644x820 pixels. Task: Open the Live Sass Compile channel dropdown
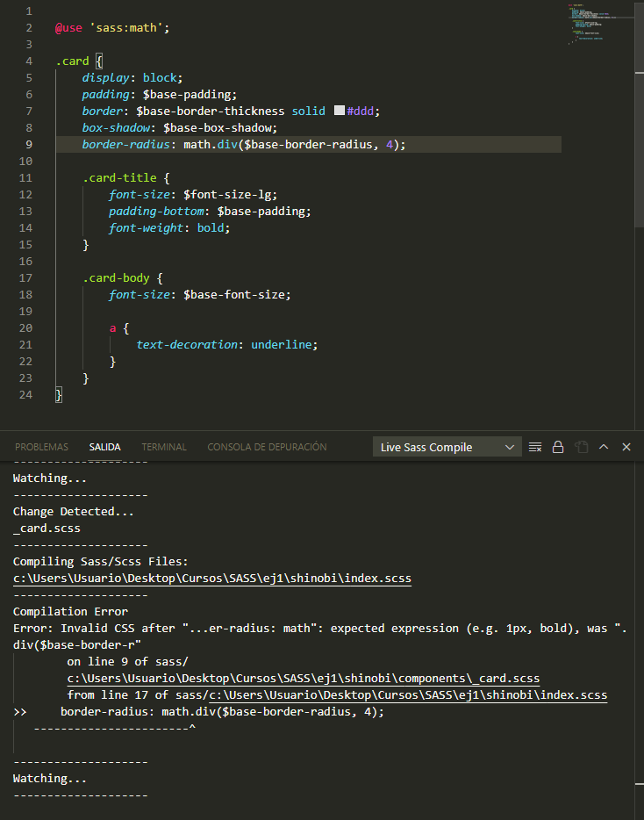(447, 447)
